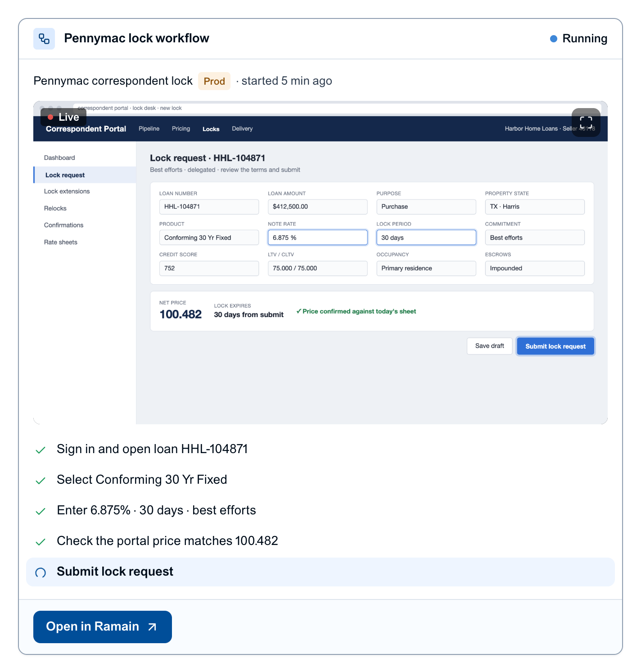Select the Locks tab in the top nav
Screen dimensions: 641x672
click(211, 129)
